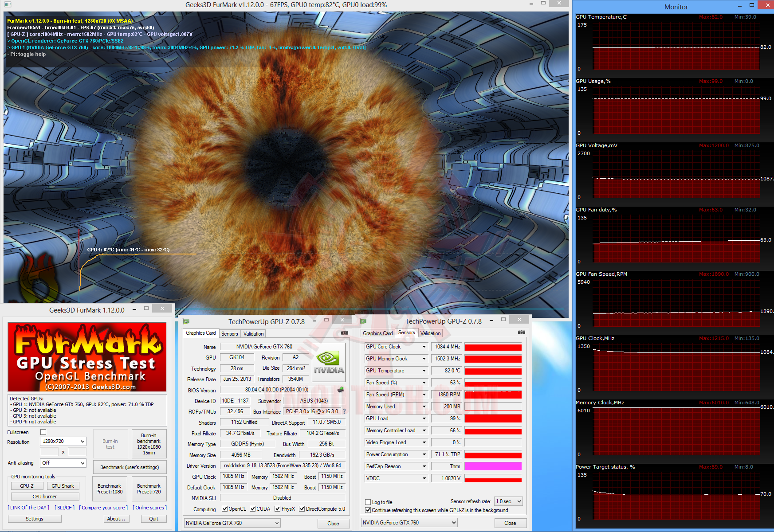The image size is (774, 532).
Task: Open the GPU Load sensor dropdown
Action: [424, 419]
